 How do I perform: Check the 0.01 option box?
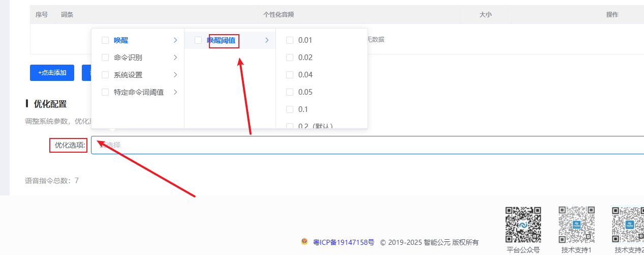[x=290, y=40]
